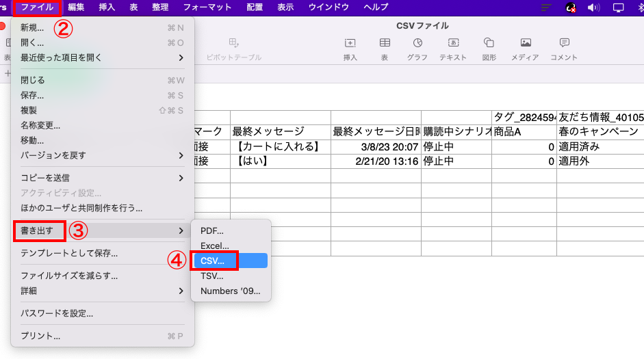Open the ファイル menu
The image size is (644, 359).
point(37,8)
